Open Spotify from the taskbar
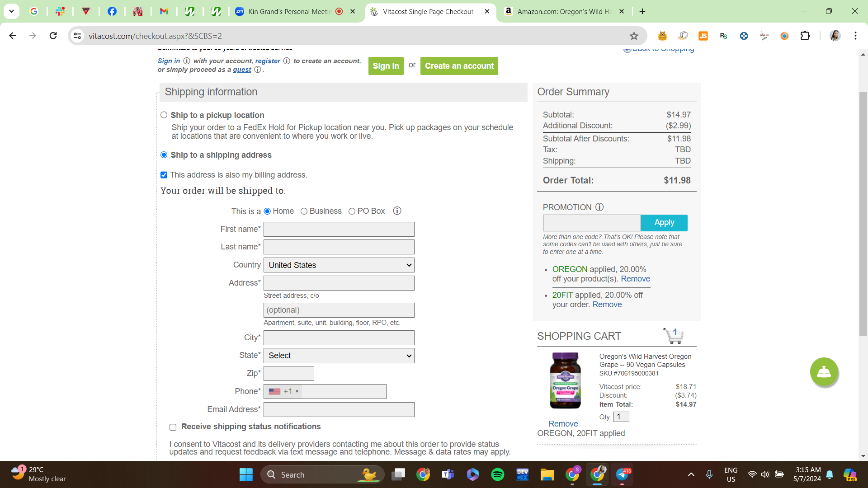Screen dimensions: 868x488 pyautogui.click(x=498, y=474)
